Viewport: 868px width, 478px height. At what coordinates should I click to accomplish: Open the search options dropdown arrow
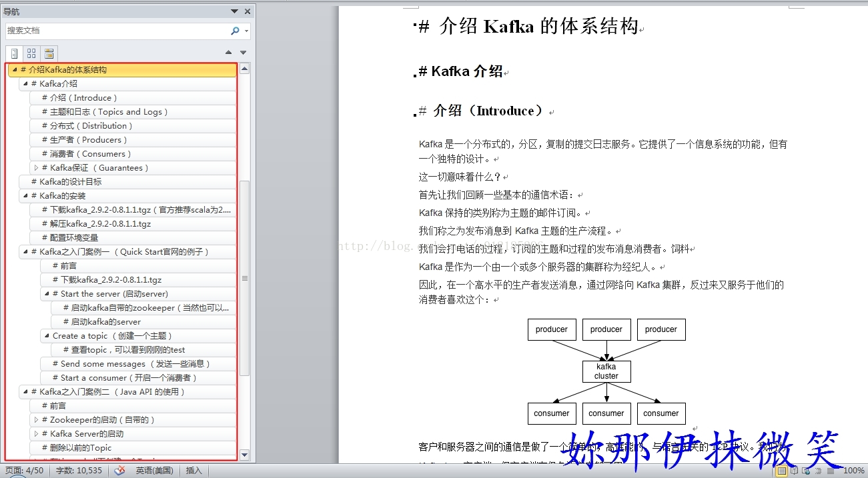click(246, 31)
